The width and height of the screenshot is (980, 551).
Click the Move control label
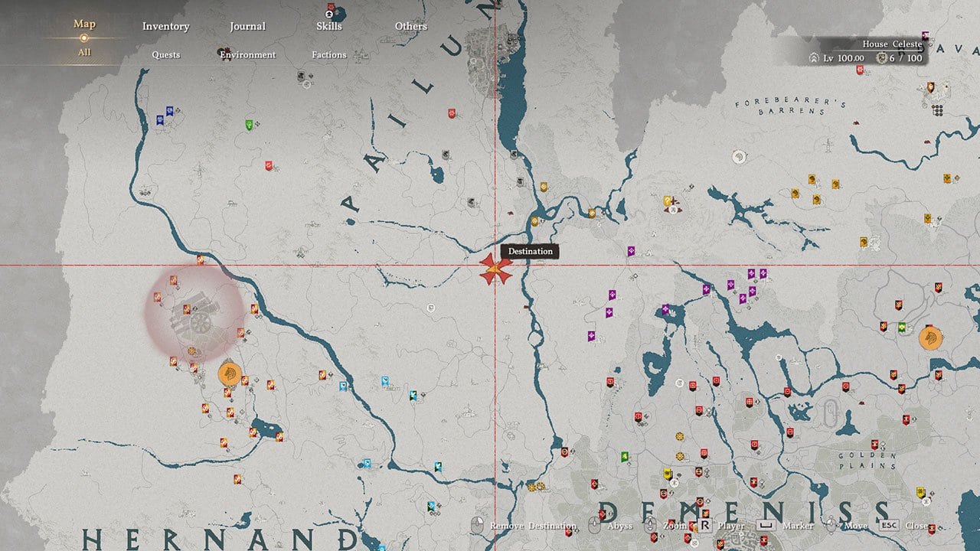coord(856,527)
